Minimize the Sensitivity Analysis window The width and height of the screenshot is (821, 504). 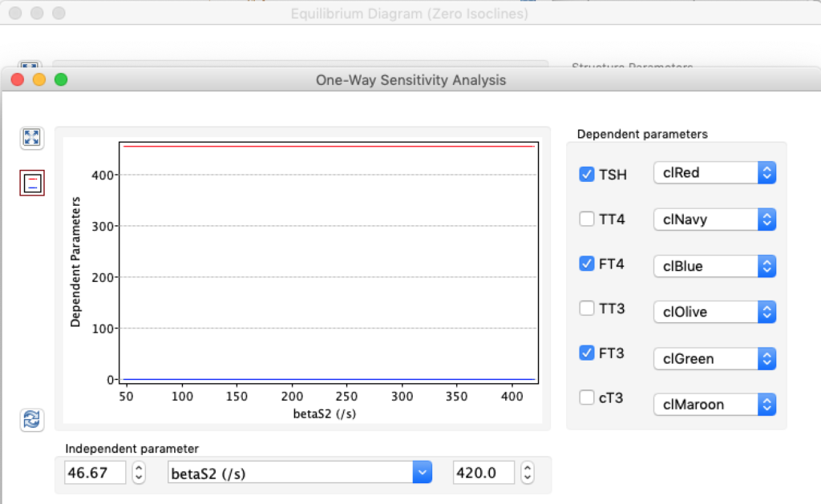(39, 79)
